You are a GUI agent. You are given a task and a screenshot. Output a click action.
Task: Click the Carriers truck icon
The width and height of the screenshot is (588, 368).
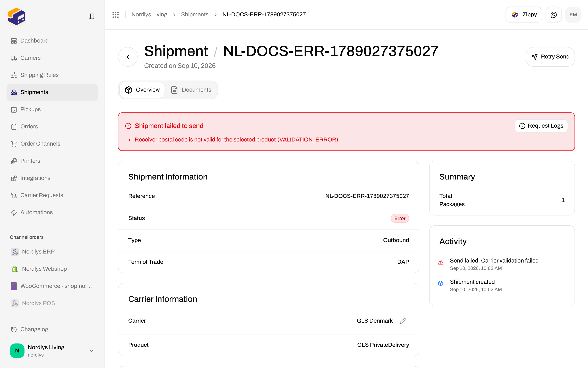[x=14, y=58]
